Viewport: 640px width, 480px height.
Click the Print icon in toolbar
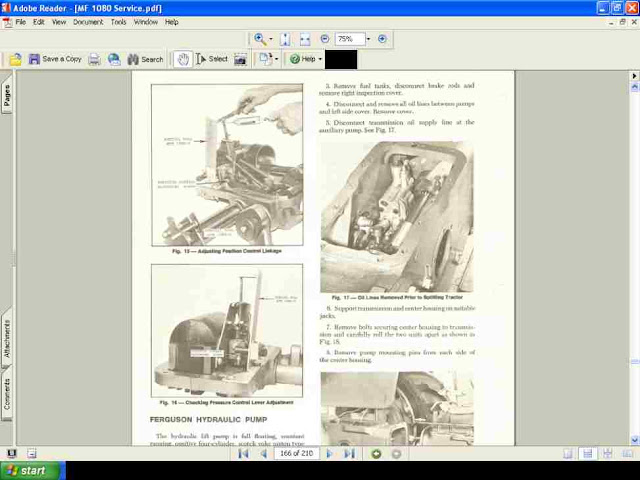tap(94, 59)
